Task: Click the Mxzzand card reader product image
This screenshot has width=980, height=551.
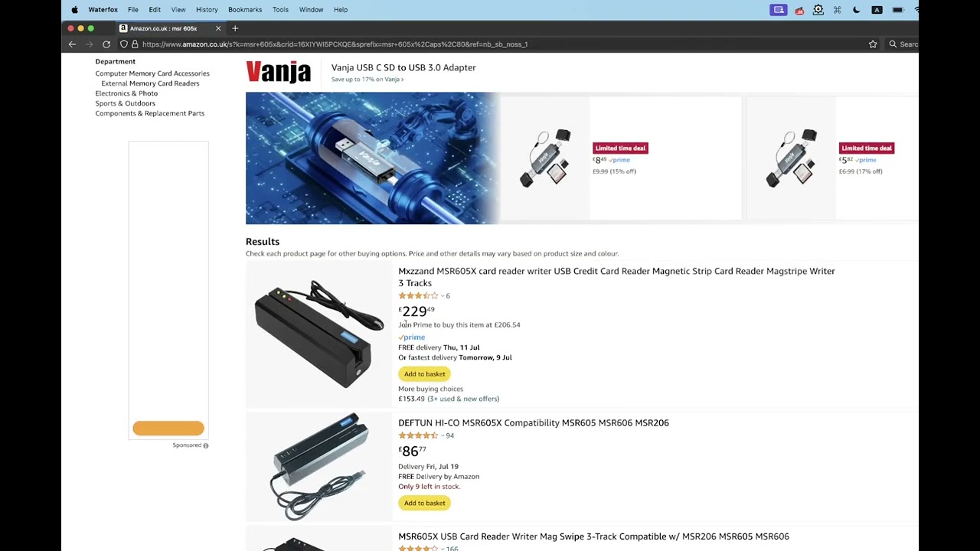Action: pyautogui.click(x=319, y=334)
